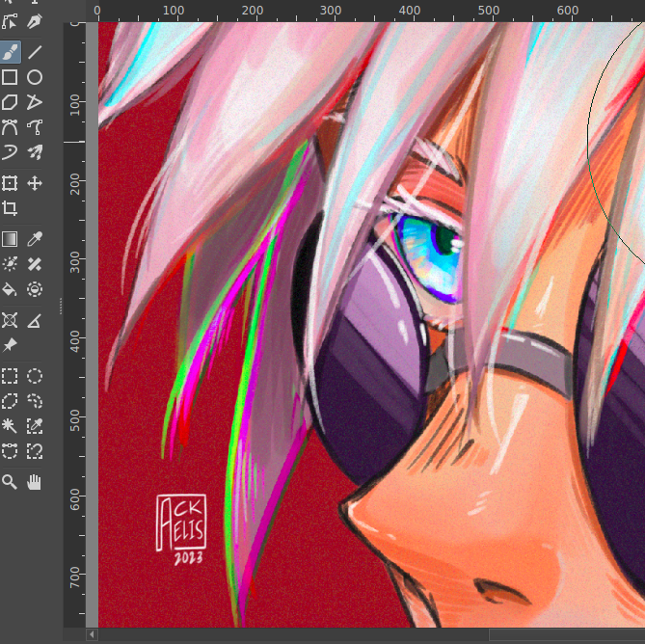The height and width of the screenshot is (644, 645).
Task: Click the horizontal ruler above the canvas
Action: pyautogui.click(x=365, y=11)
